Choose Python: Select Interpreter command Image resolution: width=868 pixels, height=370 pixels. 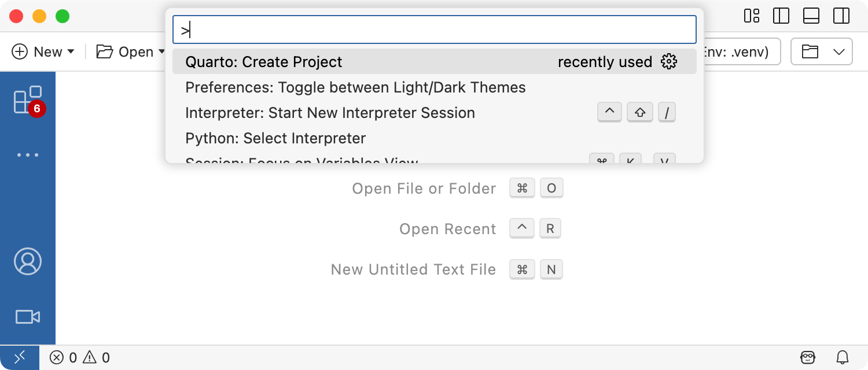[275, 138]
